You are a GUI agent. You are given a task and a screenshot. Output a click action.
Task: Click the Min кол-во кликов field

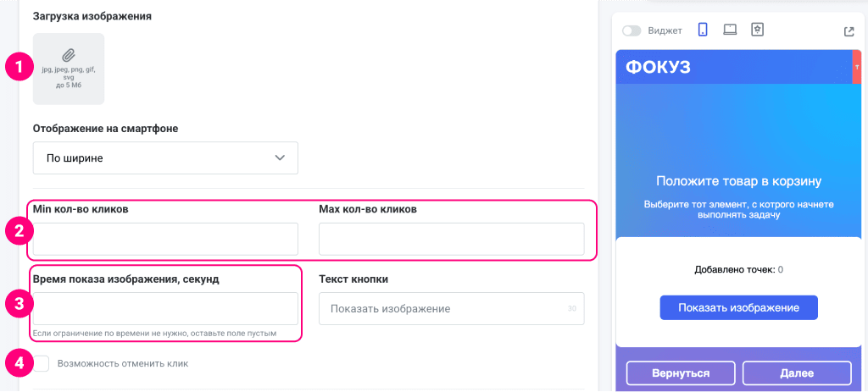click(x=165, y=239)
